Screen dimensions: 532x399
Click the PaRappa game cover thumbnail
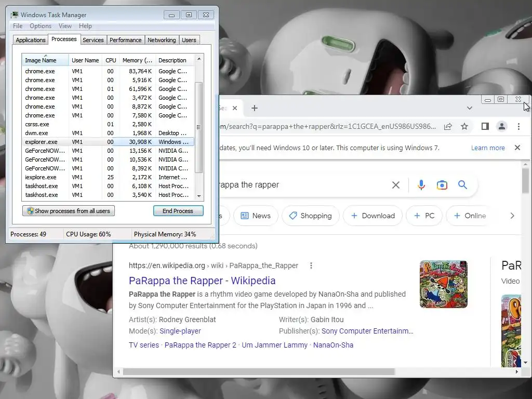(x=444, y=284)
